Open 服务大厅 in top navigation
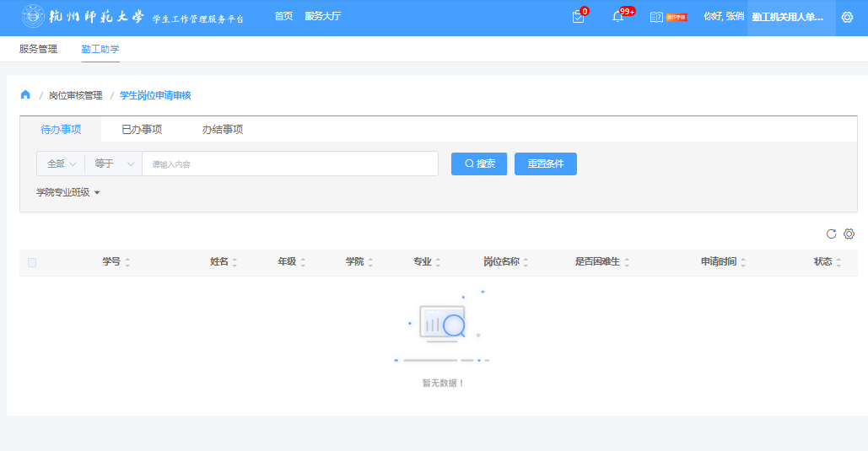 323,17
